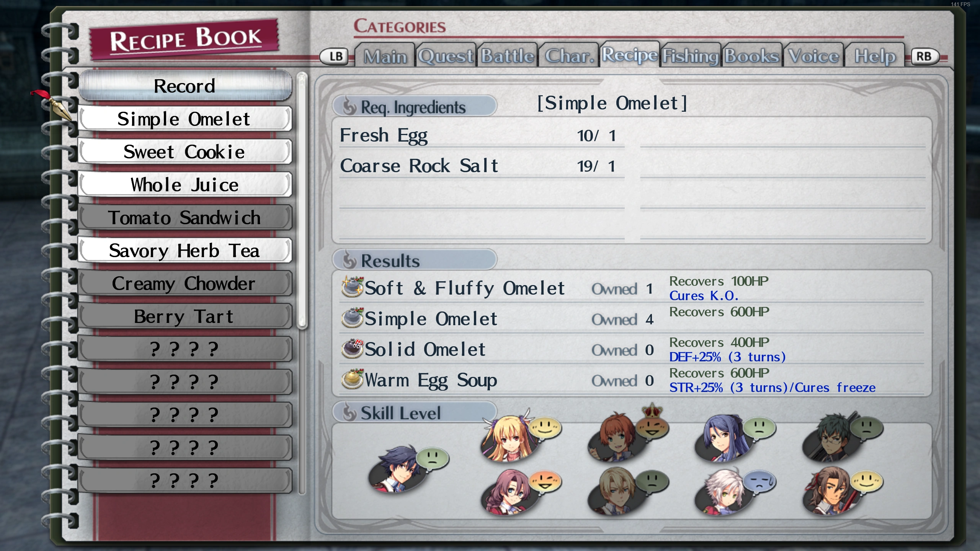Select the Sweet Cookie recipe

185,152
